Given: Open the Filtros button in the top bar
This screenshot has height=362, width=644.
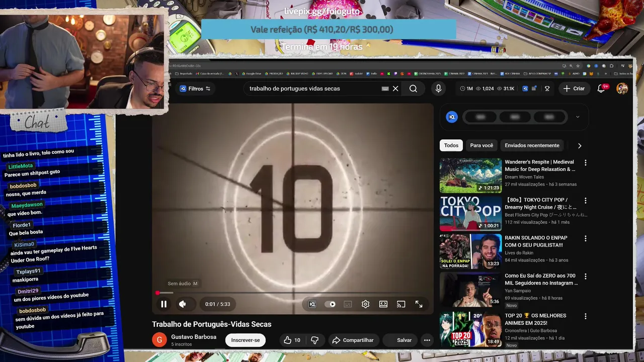Looking at the screenshot, I should (x=195, y=88).
